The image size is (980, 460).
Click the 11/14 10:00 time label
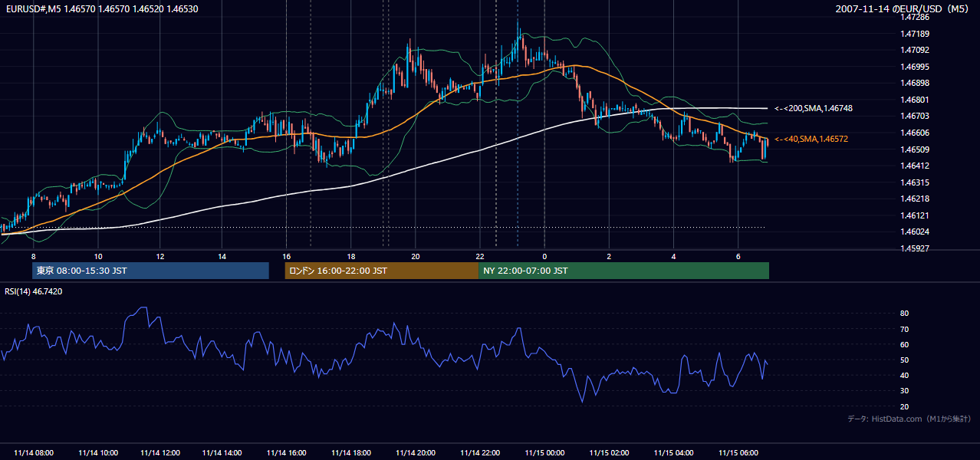coord(98,453)
